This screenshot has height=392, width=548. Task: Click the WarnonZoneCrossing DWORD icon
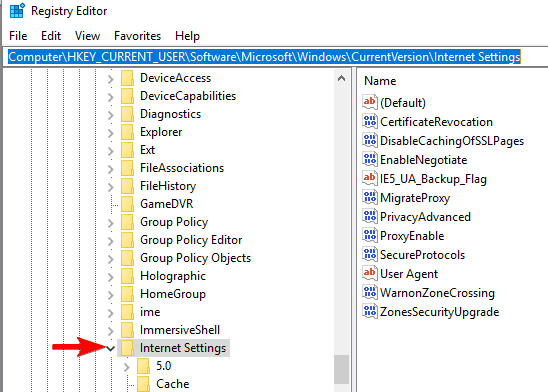(x=370, y=293)
